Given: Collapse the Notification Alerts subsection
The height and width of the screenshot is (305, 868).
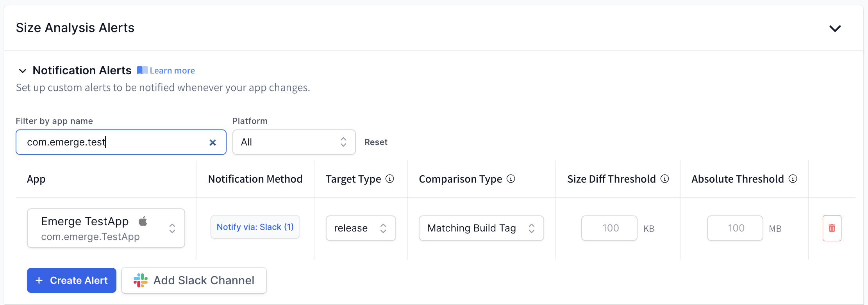Looking at the screenshot, I should click(23, 71).
